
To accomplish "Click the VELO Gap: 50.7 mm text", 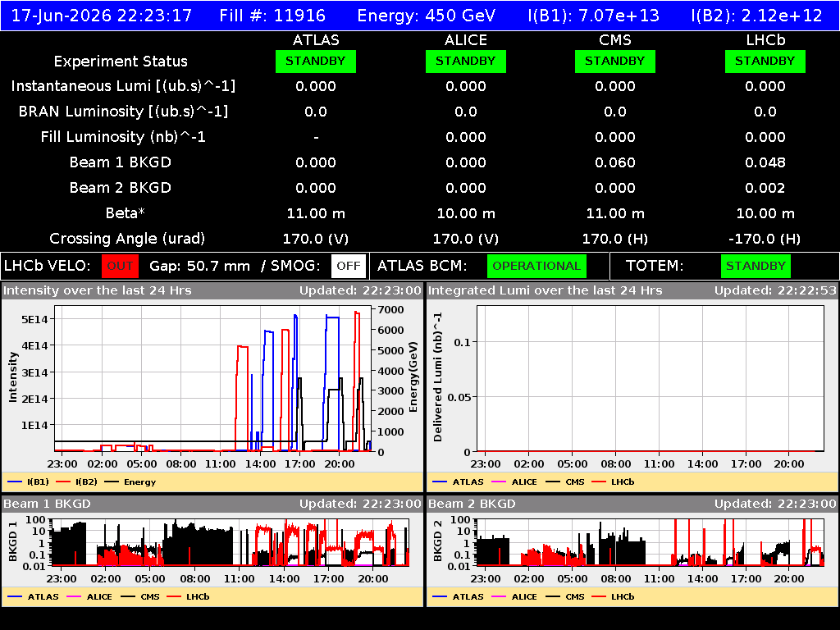I will click(x=199, y=267).
